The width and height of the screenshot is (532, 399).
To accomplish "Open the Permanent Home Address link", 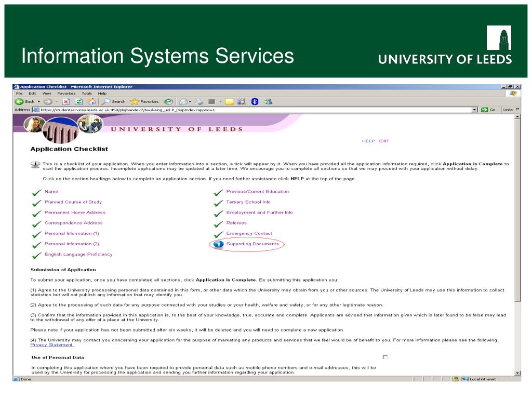I will (x=75, y=212).
